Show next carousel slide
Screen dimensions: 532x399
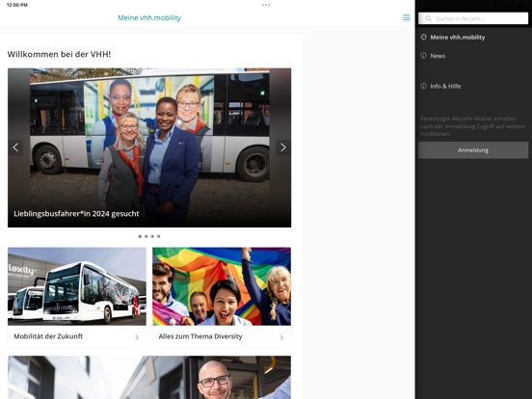[x=283, y=147]
